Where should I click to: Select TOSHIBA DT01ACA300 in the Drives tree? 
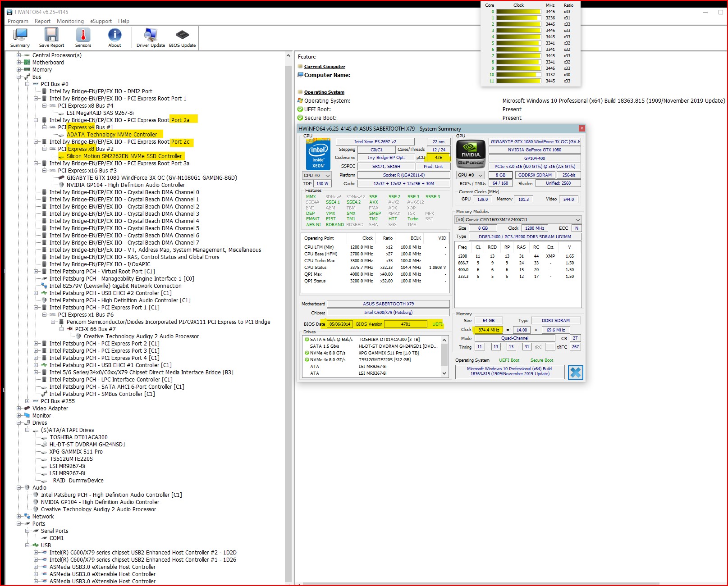click(x=78, y=437)
